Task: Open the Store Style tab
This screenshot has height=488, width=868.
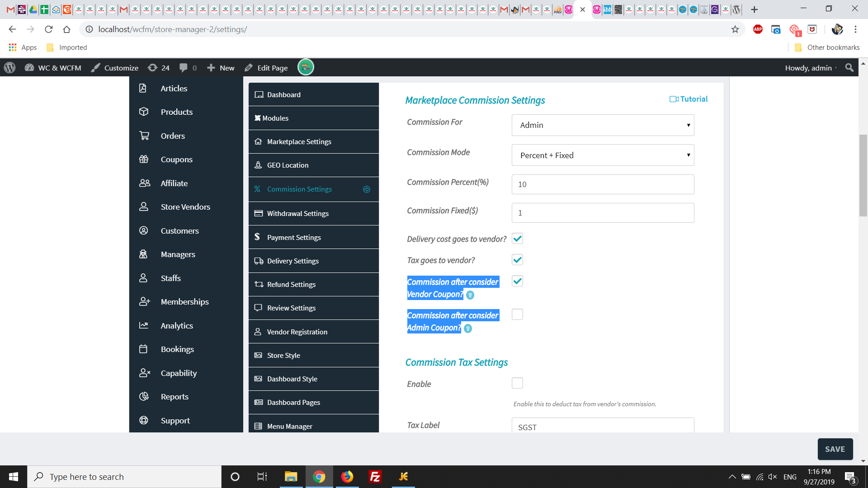Action: tap(314, 355)
